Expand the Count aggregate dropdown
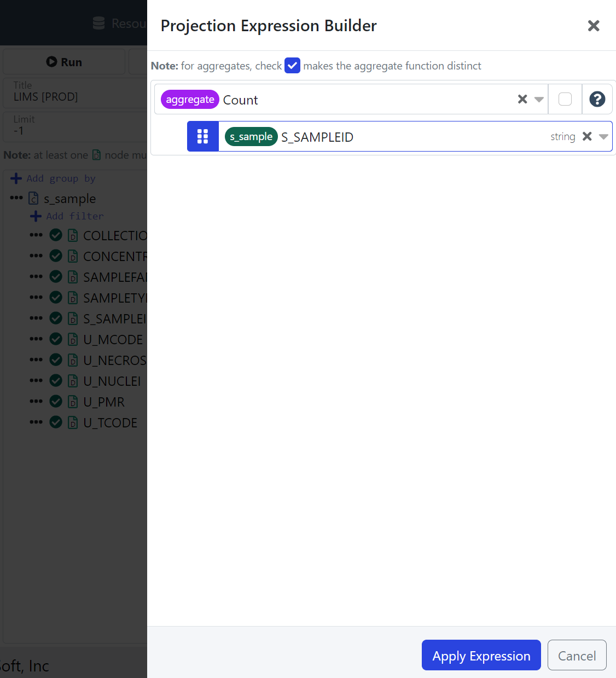 point(539,100)
